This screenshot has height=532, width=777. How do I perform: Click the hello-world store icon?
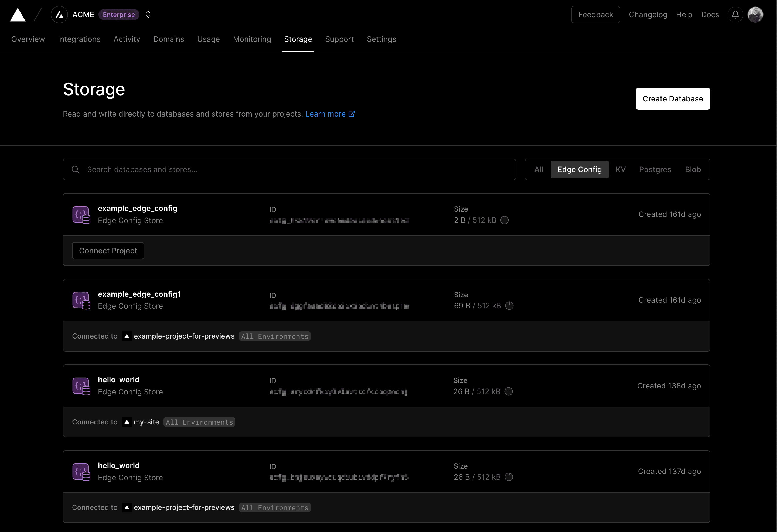pyautogui.click(x=81, y=386)
